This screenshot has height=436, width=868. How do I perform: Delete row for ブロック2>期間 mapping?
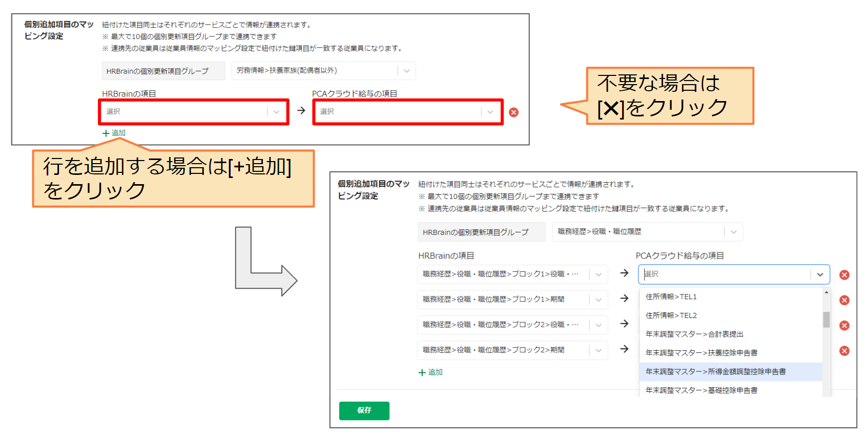coord(844,351)
